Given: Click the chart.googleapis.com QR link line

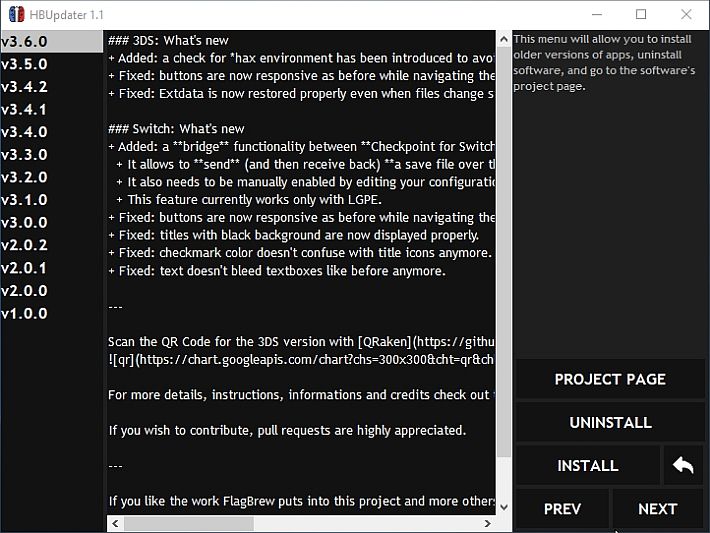Looking at the screenshot, I should [301, 360].
